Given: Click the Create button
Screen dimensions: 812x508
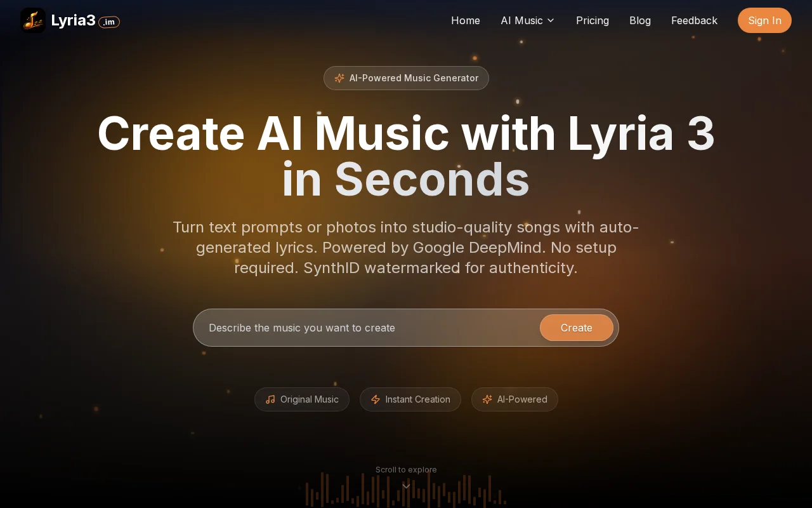Looking at the screenshot, I should point(577,328).
